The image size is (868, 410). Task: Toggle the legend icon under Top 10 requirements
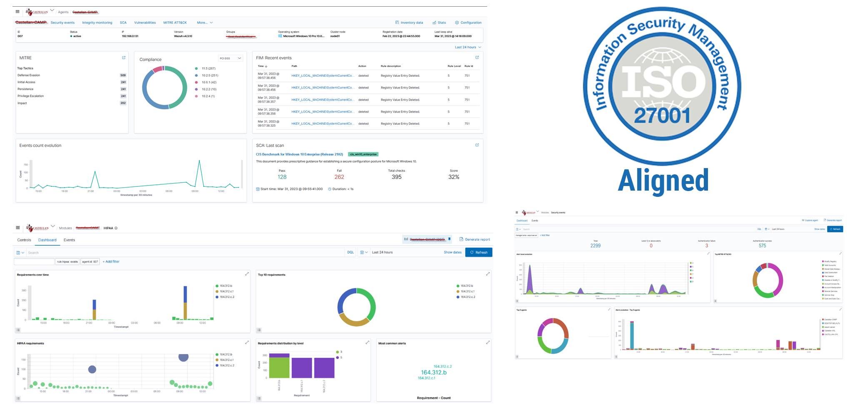pos(259,330)
